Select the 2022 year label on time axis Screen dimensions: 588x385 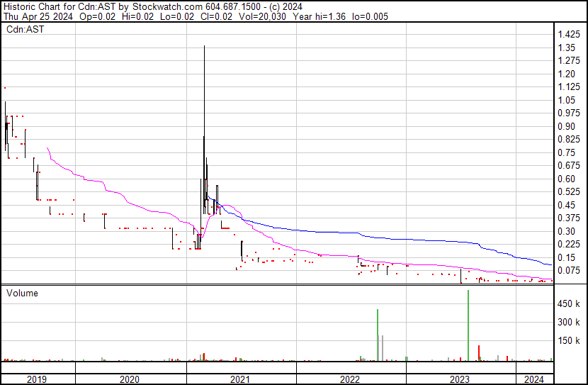tap(350, 379)
